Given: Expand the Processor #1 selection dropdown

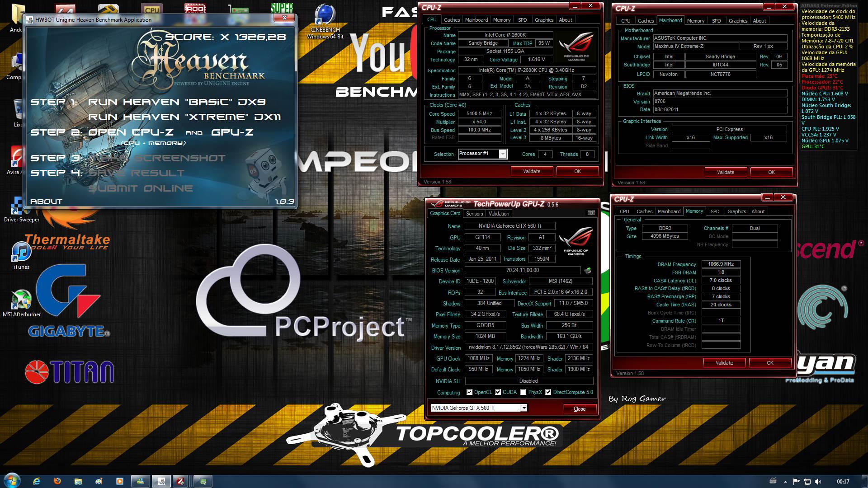Looking at the screenshot, I should coord(503,154).
